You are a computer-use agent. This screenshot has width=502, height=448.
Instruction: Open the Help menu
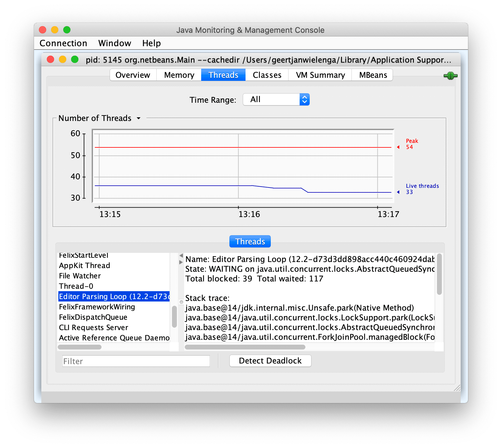pyautogui.click(x=151, y=43)
